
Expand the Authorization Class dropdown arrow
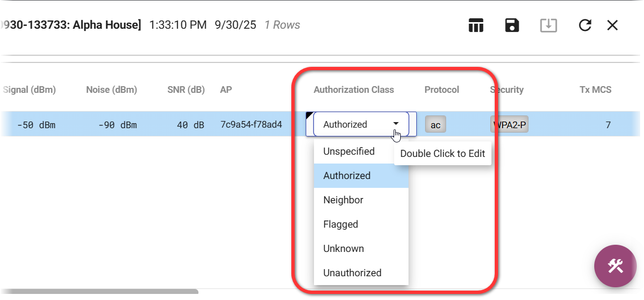click(396, 124)
